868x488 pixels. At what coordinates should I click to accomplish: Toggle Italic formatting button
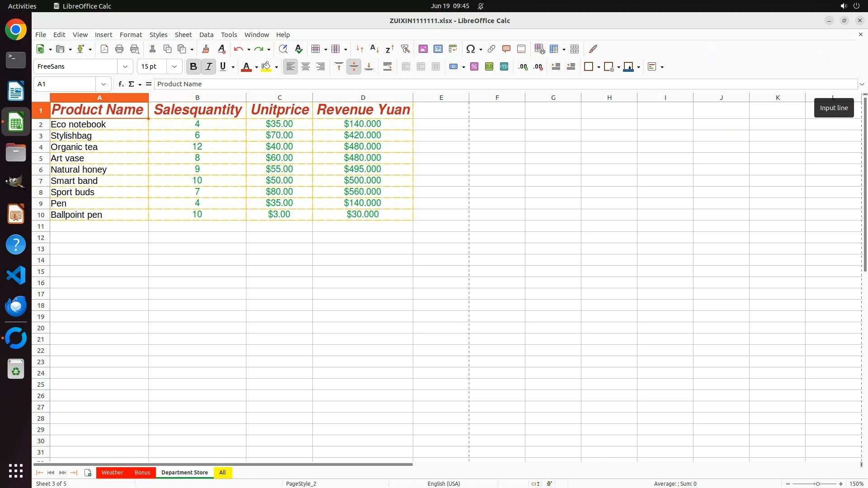(x=208, y=67)
